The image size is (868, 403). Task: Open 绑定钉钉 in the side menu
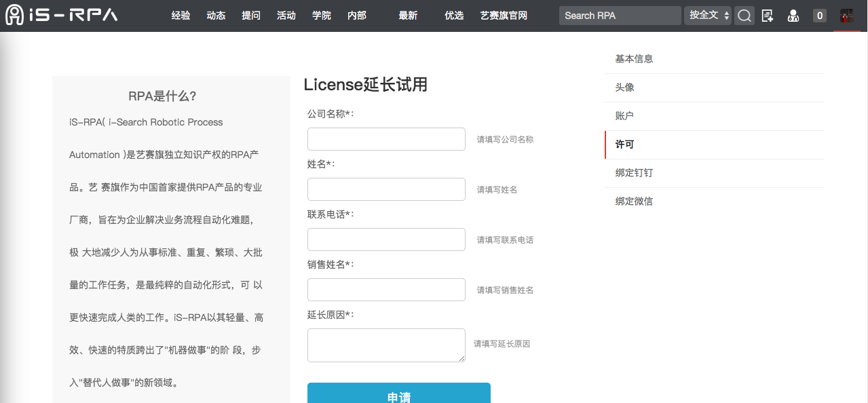pos(714,173)
